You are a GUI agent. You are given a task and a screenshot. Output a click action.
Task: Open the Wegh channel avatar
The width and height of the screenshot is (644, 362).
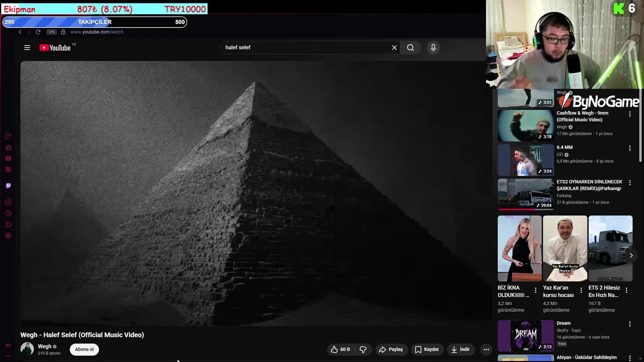(x=27, y=349)
